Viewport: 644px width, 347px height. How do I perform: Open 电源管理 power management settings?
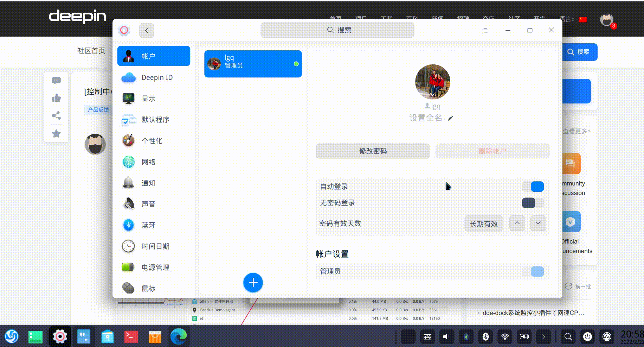pyautogui.click(x=155, y=267)
